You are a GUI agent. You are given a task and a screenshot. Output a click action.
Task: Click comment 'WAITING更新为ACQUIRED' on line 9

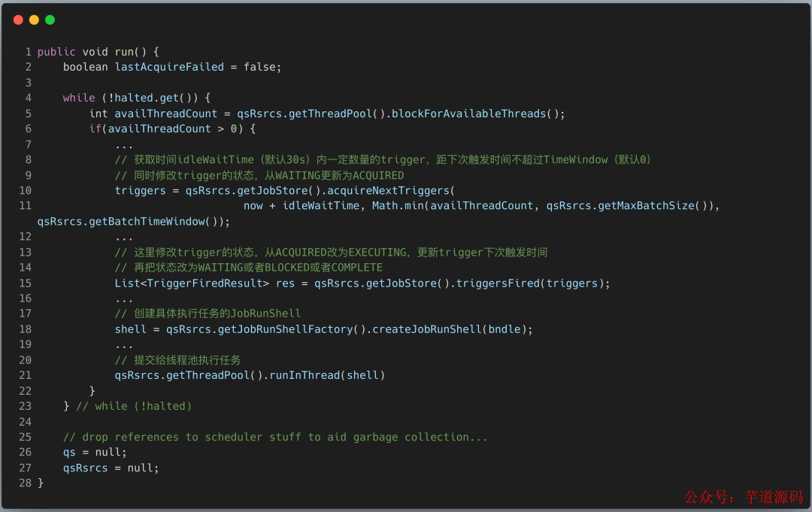[339, 175]
